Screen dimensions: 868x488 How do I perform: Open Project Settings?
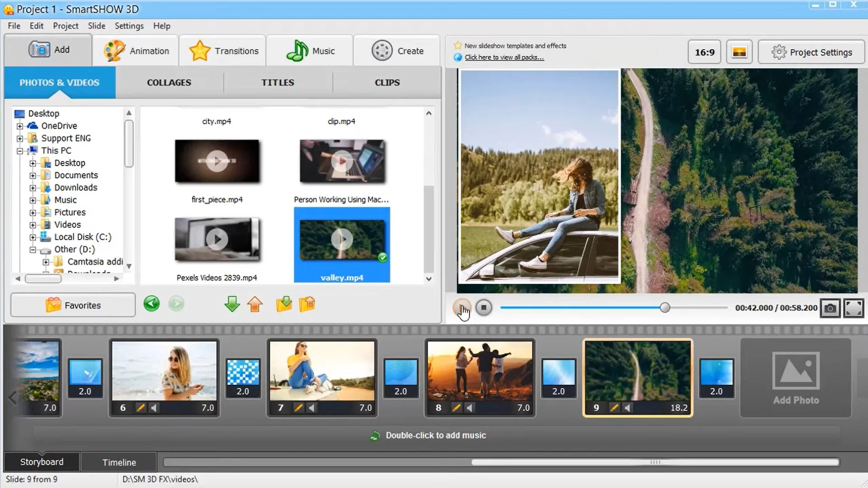[x=811, y=52]
